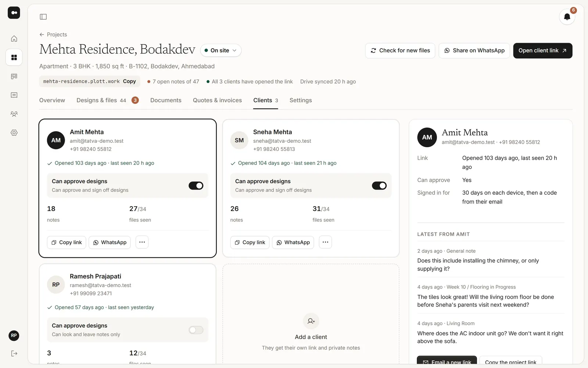Open the RP user avatar in the sidebar
Image resolution: width=588 pixels, height=368 pixels.
click(14, 335)
